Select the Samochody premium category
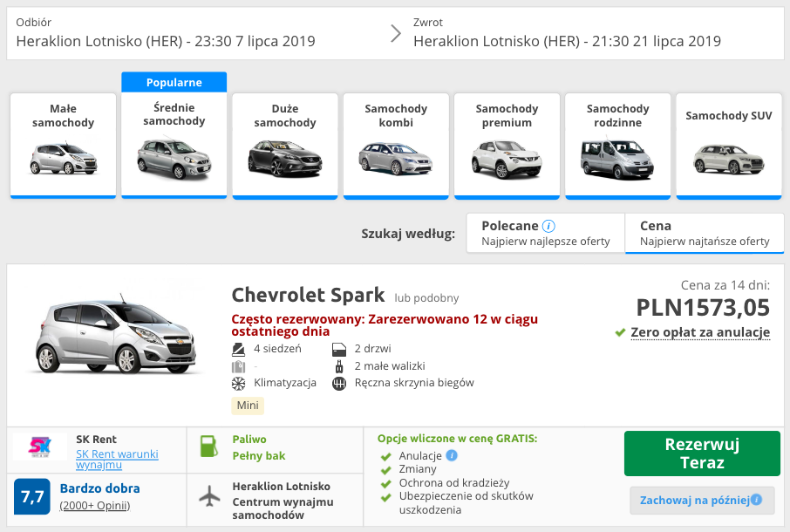The width and height of the screenshot is (790, 532). coord(507,146)
